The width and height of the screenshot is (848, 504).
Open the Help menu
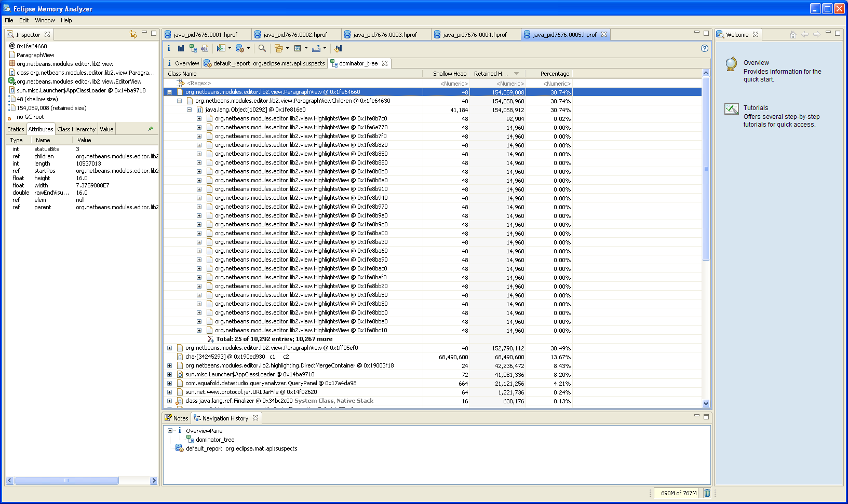click(66, 20)
